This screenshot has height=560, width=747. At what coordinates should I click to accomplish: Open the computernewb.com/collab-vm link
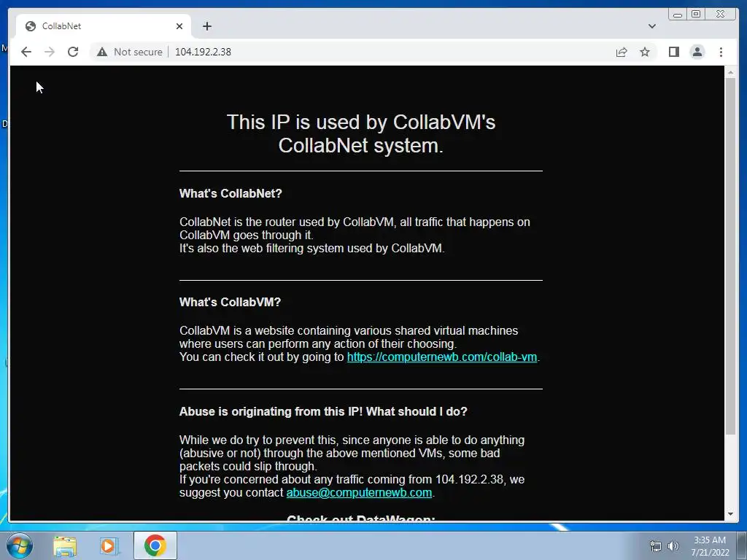[441, 357]
